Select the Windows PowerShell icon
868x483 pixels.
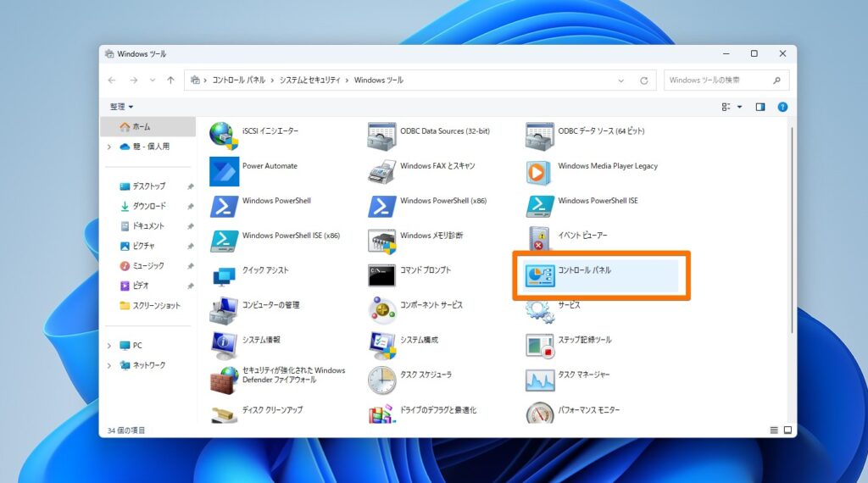click(x=224, y=207)
